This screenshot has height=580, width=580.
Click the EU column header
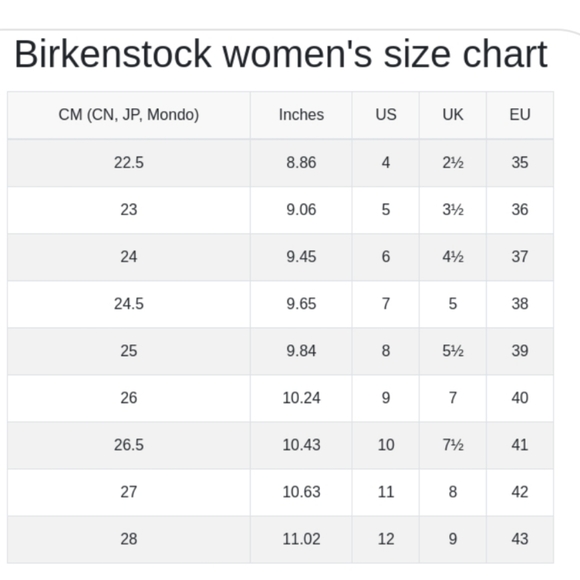coord(520,115)
